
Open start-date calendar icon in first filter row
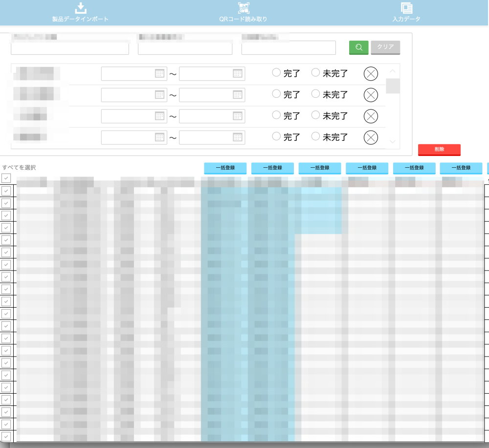click(159, 74)
